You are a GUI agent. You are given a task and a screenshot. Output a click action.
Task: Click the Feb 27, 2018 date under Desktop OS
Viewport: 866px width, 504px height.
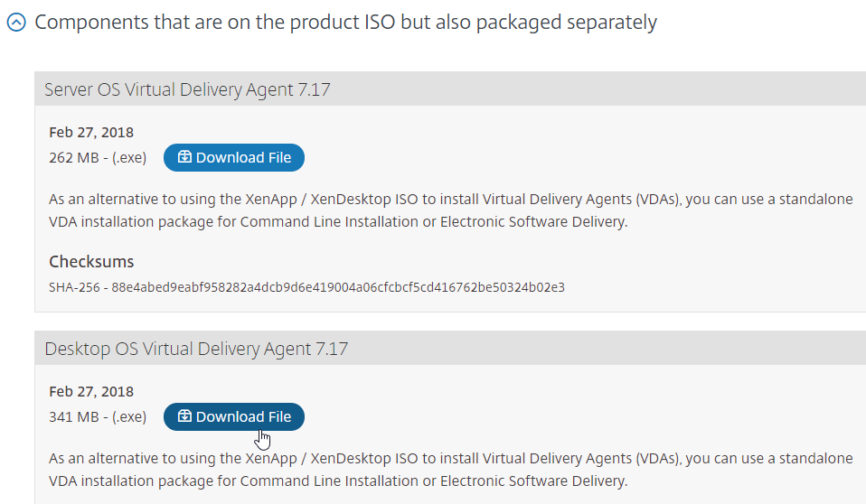tap(91, 392)
